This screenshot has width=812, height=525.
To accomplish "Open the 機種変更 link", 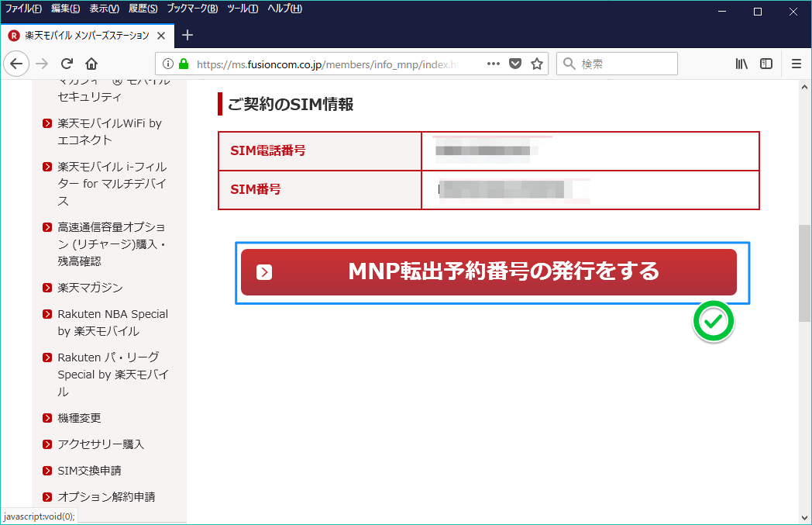I will click(79, 418).
